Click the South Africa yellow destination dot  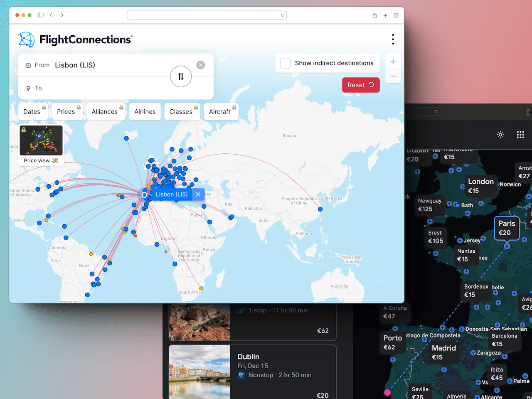click(201, 288)
